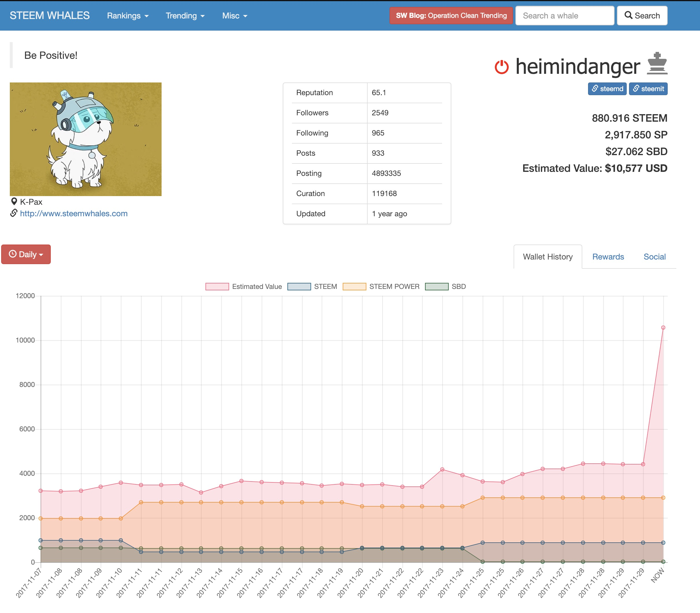Open the steemit profile link badge
This screenshot has width=700, height=613.
[648, 89]
